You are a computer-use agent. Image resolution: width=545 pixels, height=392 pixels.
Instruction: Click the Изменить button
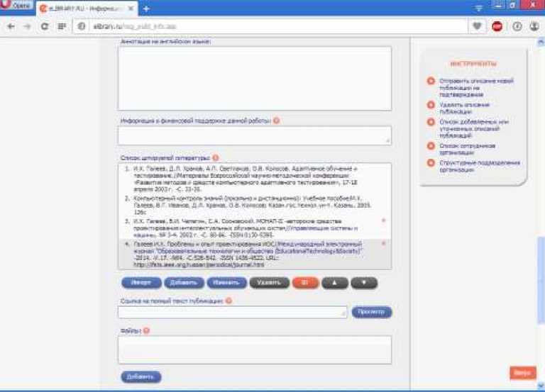point(226,283)
